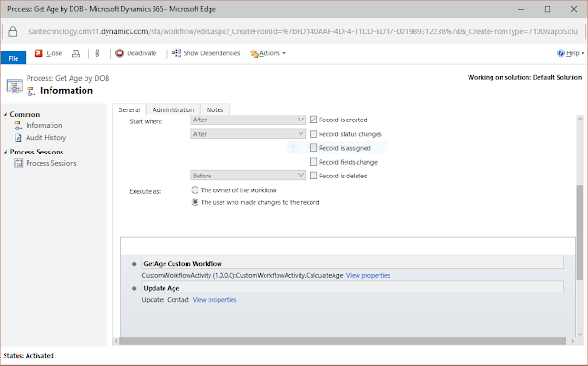The height and width of the screenshot is (366, 588).
Task: Enable the Record status changes checkbox
Action: [313, 133]
